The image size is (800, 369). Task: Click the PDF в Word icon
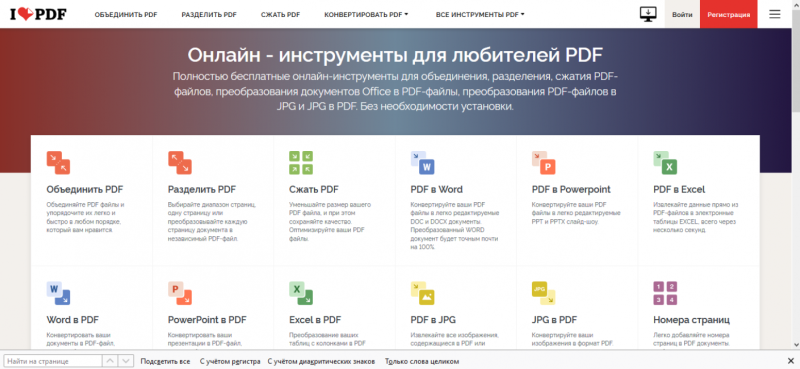[x=422, y=162]
